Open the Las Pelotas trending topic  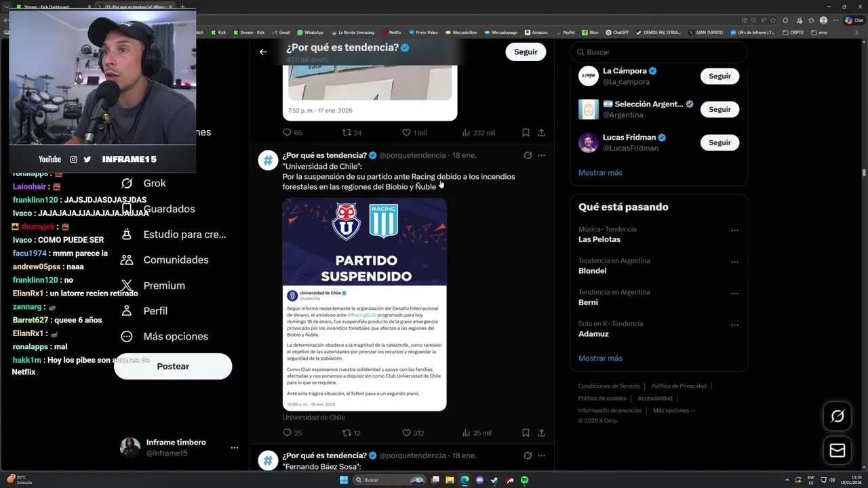pyautogui.click(x=599, y=239)
